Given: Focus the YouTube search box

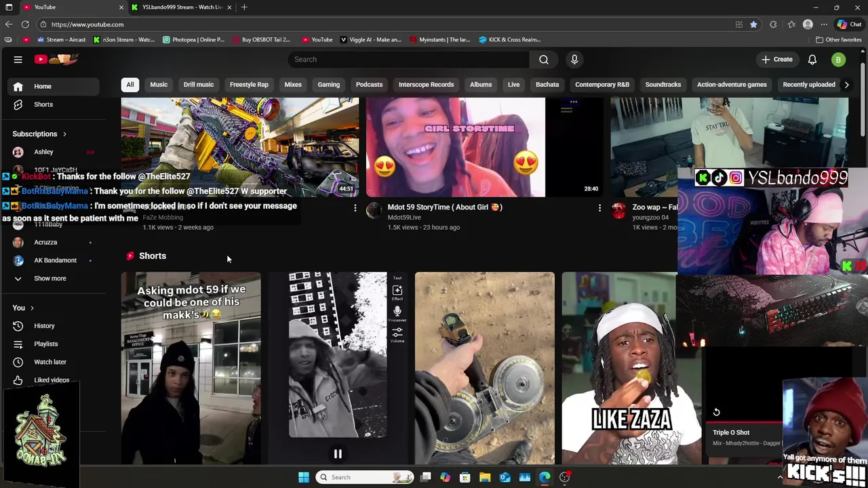Looking at the screenshot, I should click(409, 60).
